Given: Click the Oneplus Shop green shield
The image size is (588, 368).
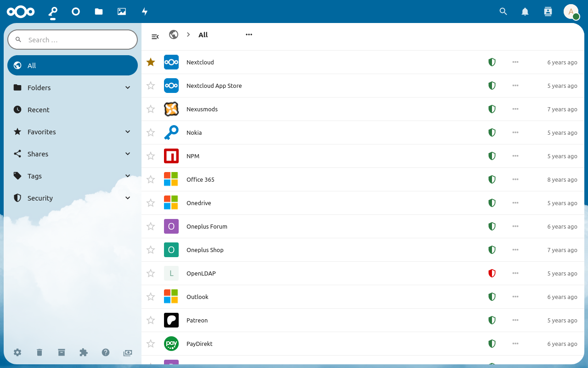Looking at the screenshot, I should click(492, 250).
